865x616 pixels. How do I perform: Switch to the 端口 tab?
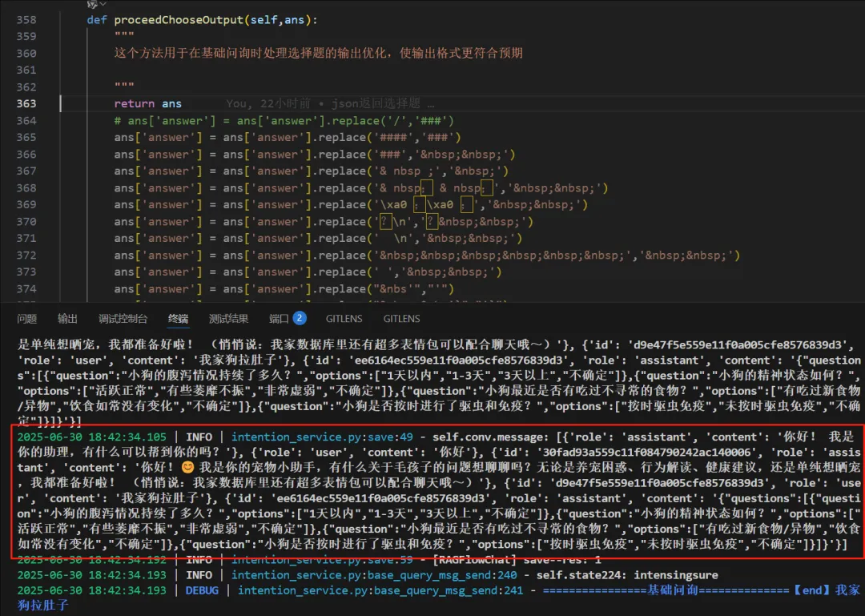click(x=279, y=319)
